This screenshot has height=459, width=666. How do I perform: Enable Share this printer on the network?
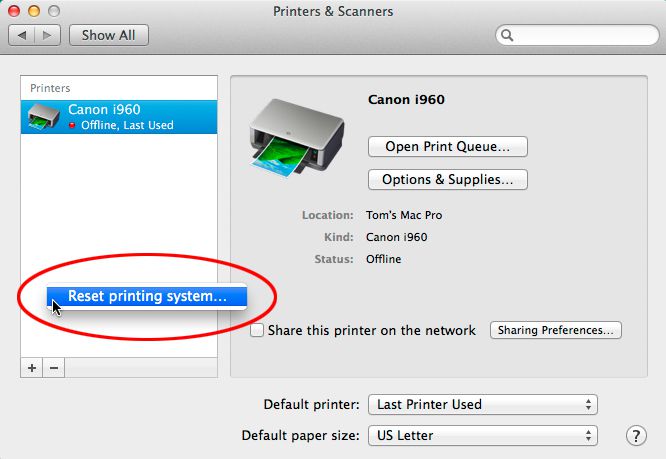(x=257, y=330)
